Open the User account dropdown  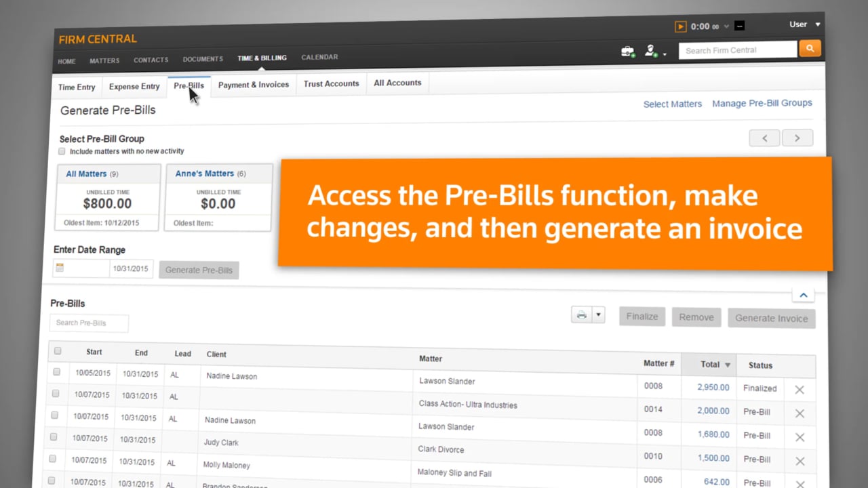coord(804,24)
